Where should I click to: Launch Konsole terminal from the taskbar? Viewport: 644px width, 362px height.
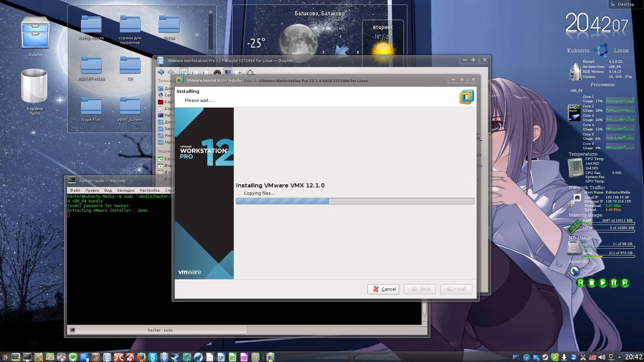27,357
